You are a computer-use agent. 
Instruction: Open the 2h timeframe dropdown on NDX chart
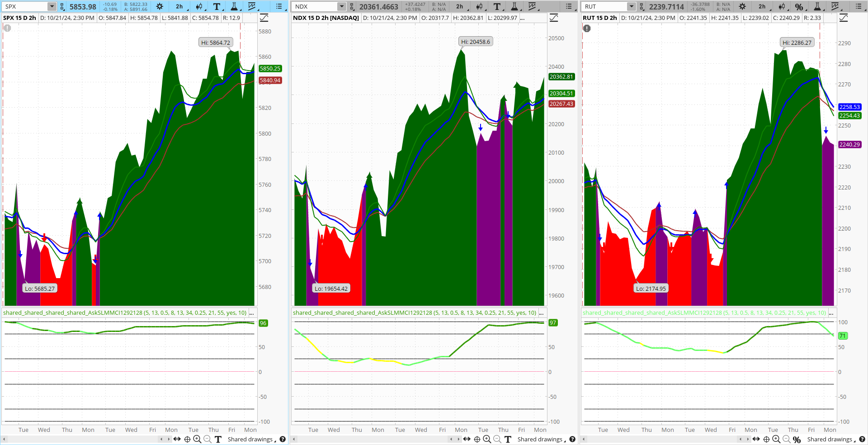(x=460, y=6)
